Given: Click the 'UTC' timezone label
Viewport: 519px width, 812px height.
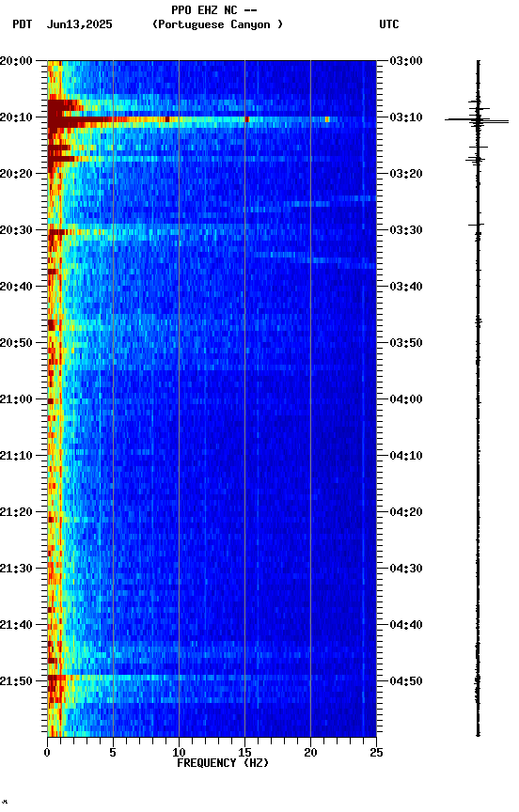Looking at the screenshot, I should [x=389, y=24].
